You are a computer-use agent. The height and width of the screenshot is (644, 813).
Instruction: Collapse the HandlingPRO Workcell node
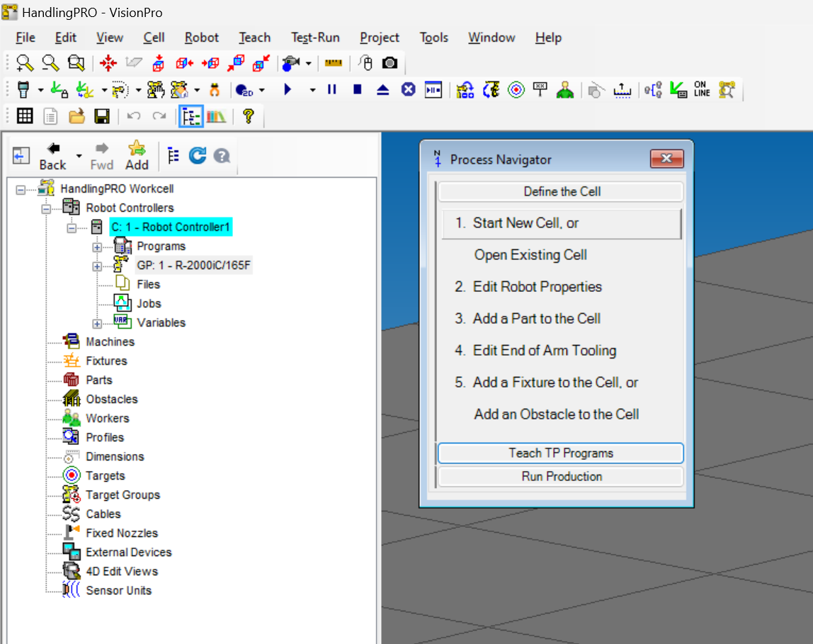[21, 190]
